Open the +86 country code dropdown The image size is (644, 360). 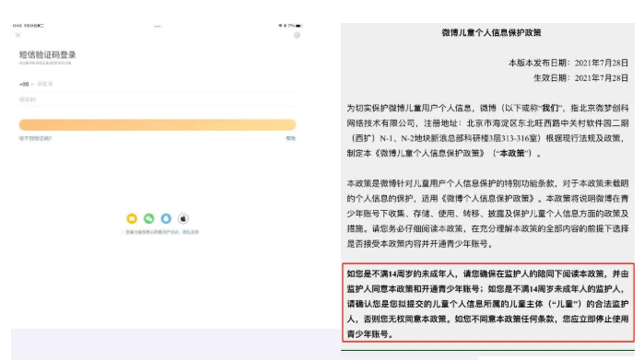26,84
